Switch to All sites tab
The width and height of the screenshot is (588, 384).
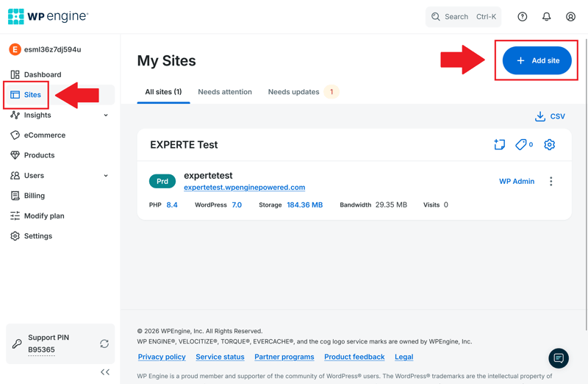(163, 92)
